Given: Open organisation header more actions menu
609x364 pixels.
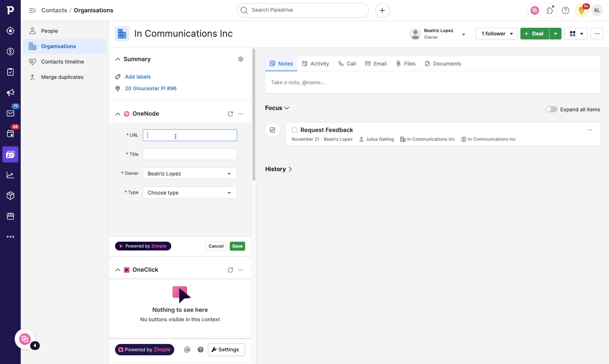Looking at the screenshot, I should point(597,33).
